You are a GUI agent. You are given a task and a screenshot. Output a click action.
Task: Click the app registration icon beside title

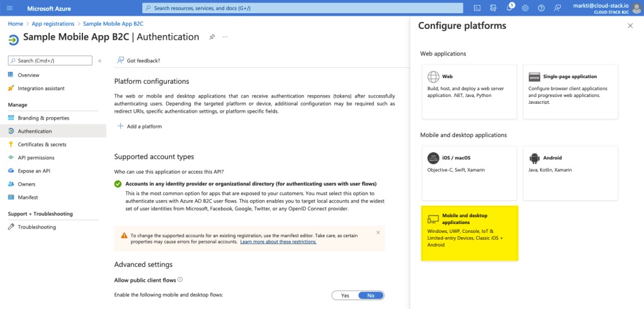pyautogui.click(x=14, y=40)
